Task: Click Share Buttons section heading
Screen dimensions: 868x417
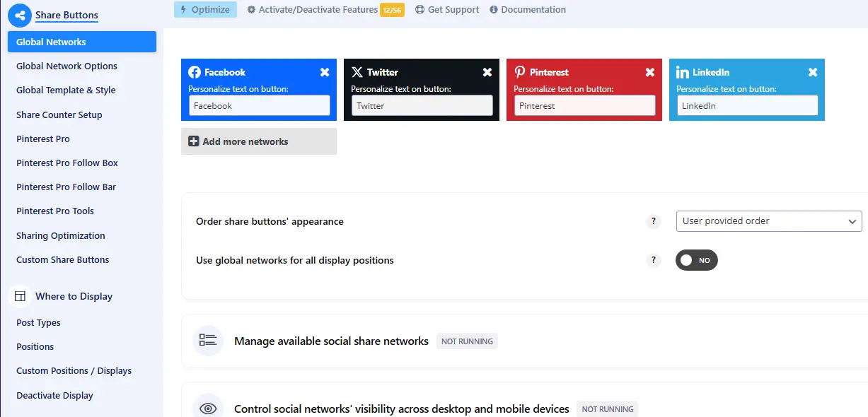Action: point(66,15)
